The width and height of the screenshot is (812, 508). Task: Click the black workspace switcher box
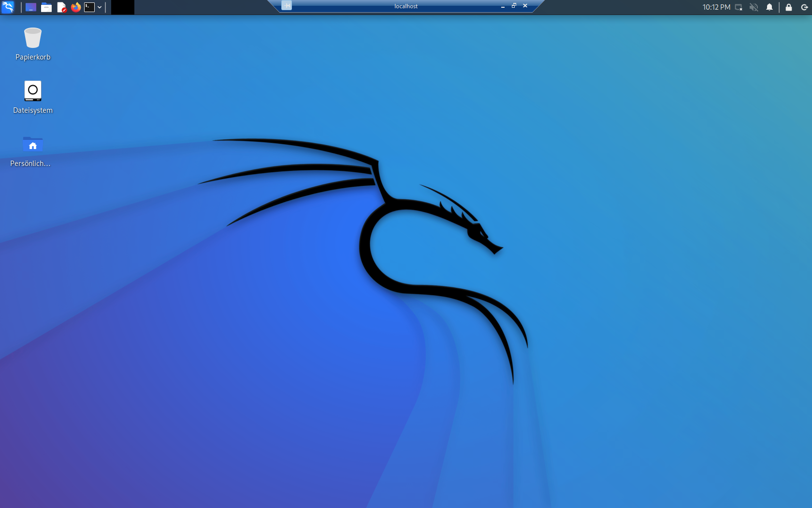(x=123, y=7)
